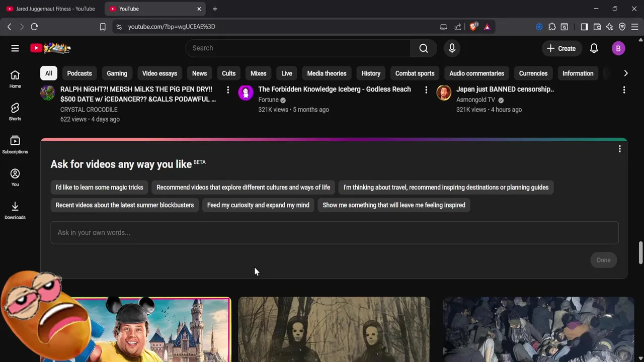Image resolution: width=644 pixels, height=362 pixels.
Task: Select the Currencies filter chip
Action: [533, 73]
